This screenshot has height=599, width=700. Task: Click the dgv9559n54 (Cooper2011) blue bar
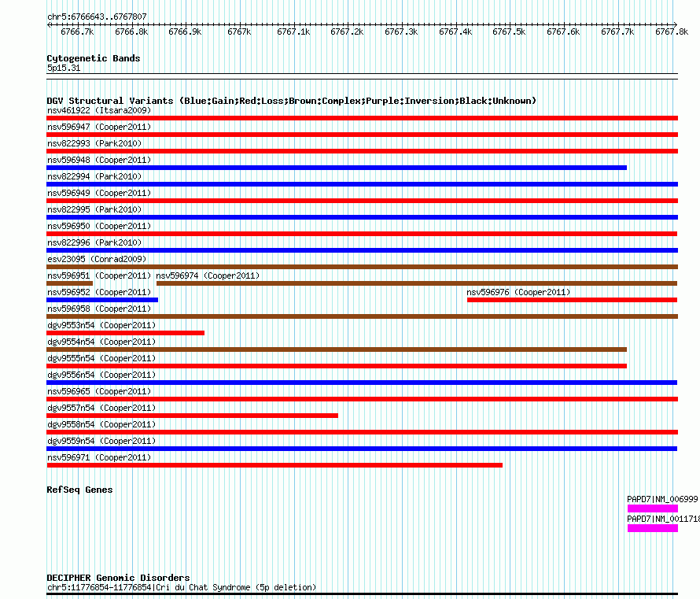click(362, 449)
